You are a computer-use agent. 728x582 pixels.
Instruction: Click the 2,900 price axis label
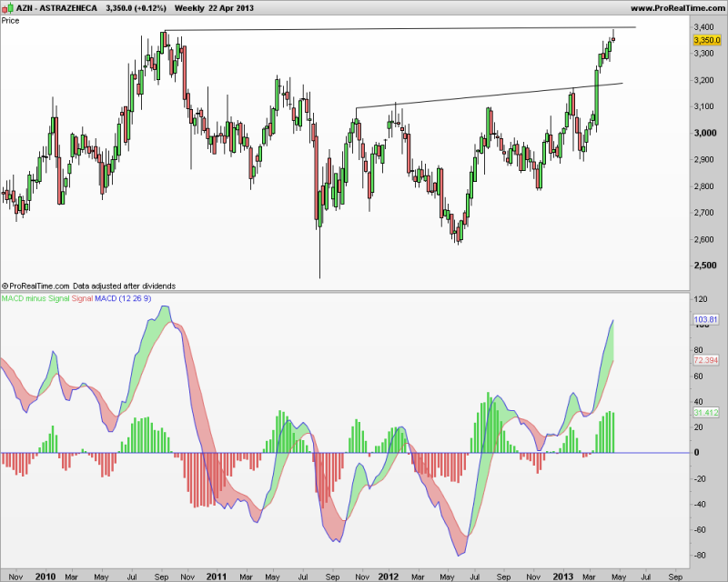tap(703, 160)
